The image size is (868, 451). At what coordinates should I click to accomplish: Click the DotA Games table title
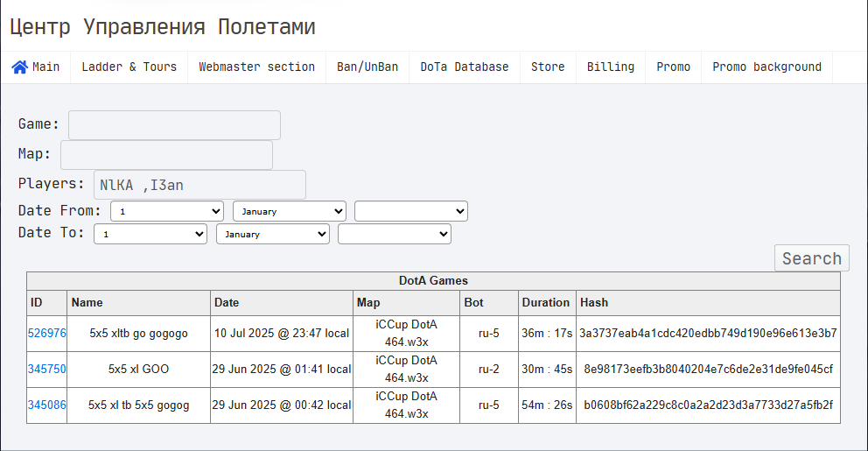433,281
